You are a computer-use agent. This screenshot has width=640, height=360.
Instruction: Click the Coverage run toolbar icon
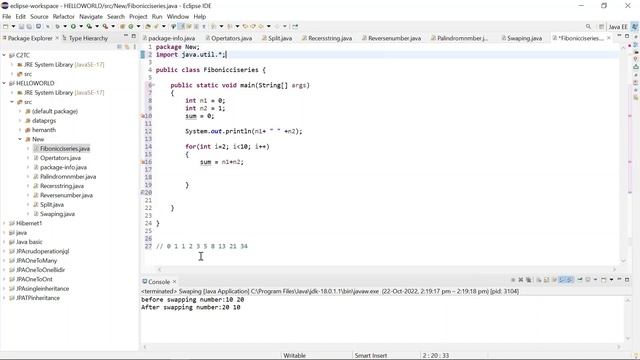(x=89, y=26)
